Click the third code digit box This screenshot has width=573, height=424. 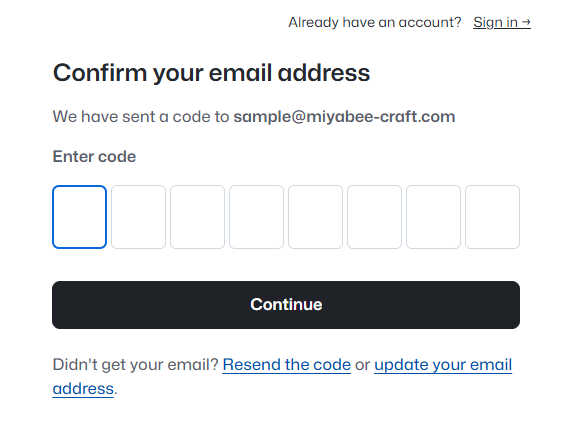pos(197,217)
